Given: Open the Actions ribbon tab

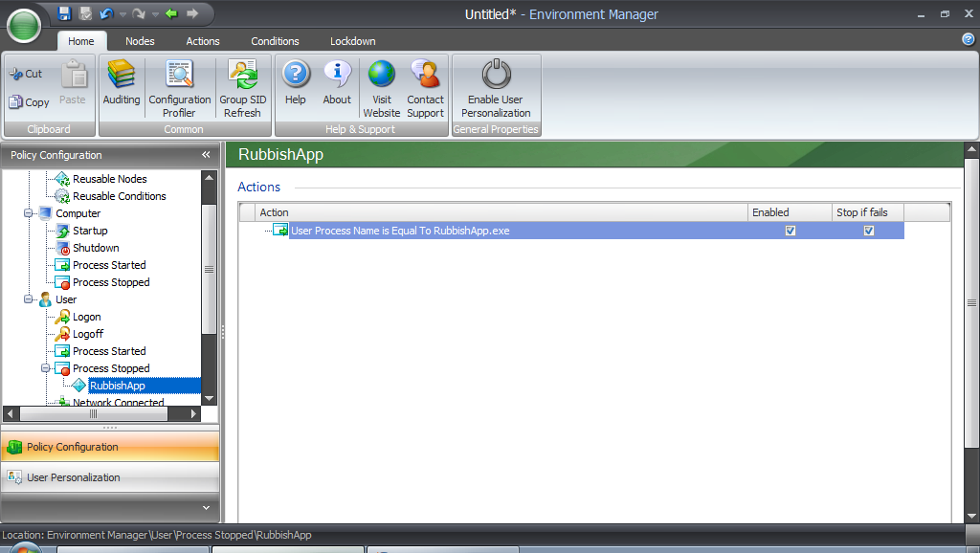Looking at the screenshot, I should [x=203, y=41].
